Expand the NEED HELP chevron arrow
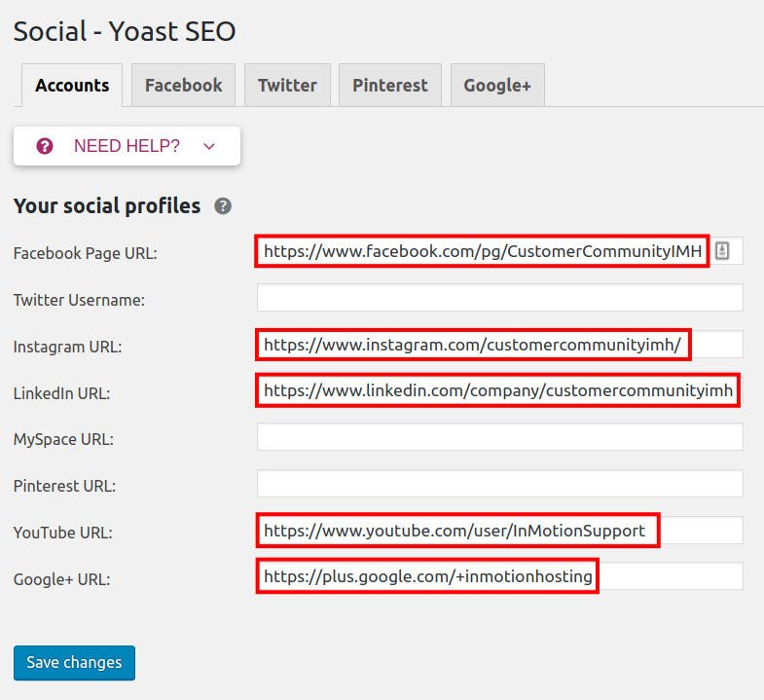Viewport: 764px width, 700px height. point(209,146)
